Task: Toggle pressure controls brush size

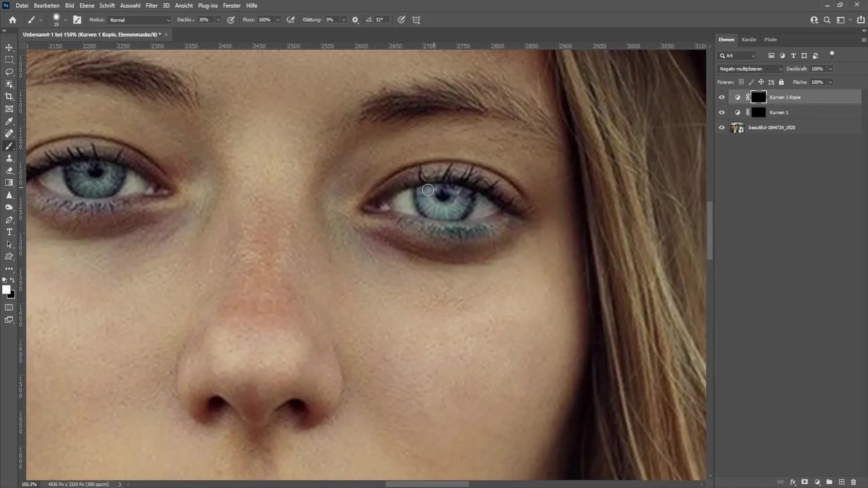Action: coord(401,20)
